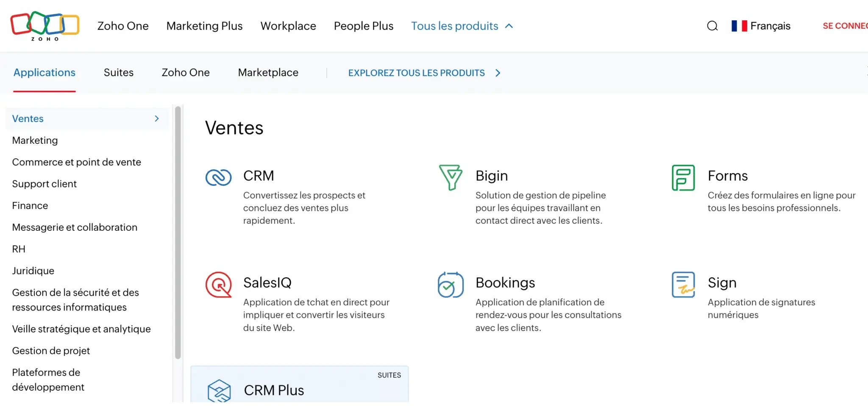Screen dimensions: 868x406
Task: Click the SE CONNECTER sign-in button
Action: tap(845, 26)
